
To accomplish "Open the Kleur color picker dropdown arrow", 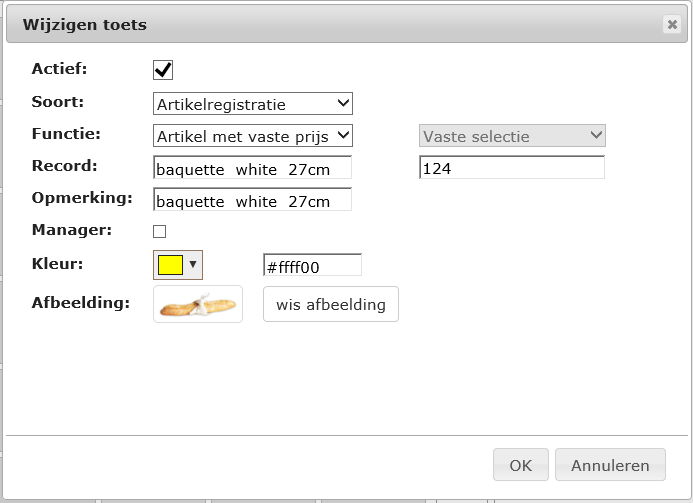I will pyautogui.click(x=193, y=264).
